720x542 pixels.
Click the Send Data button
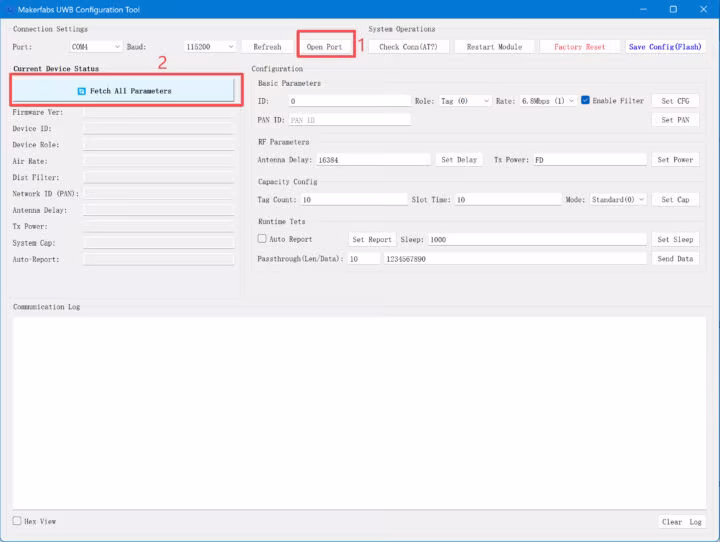675,259
